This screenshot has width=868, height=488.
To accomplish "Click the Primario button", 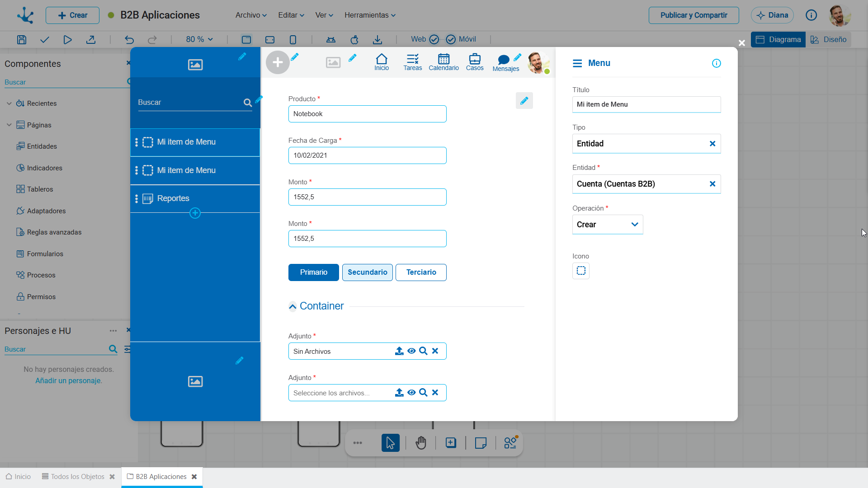I will [314, 272].
